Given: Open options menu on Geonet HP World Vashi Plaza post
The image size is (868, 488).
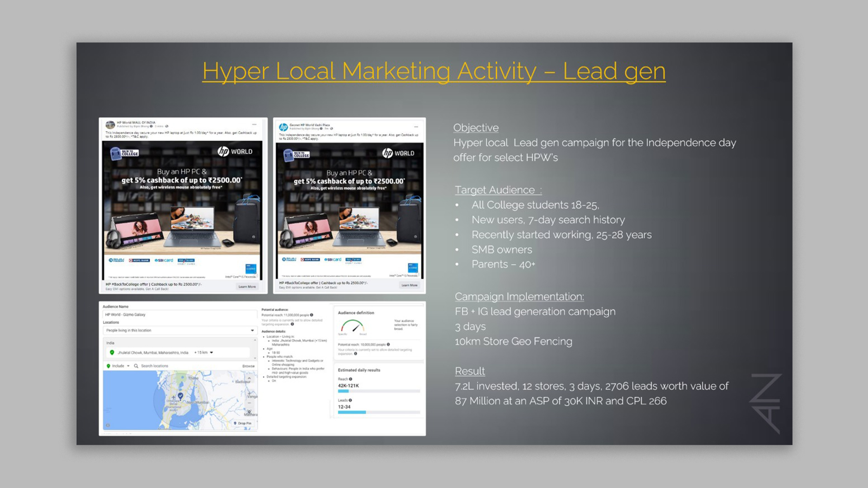Looking at the screenshot, I should [x=416, y=127].
